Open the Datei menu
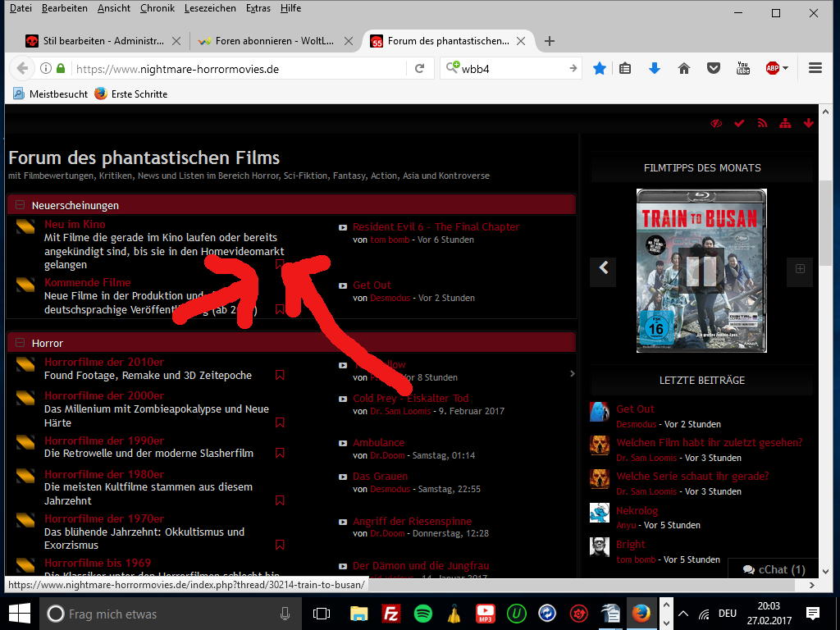This screenshot has width=840, height=630. [x=21, y=8]
